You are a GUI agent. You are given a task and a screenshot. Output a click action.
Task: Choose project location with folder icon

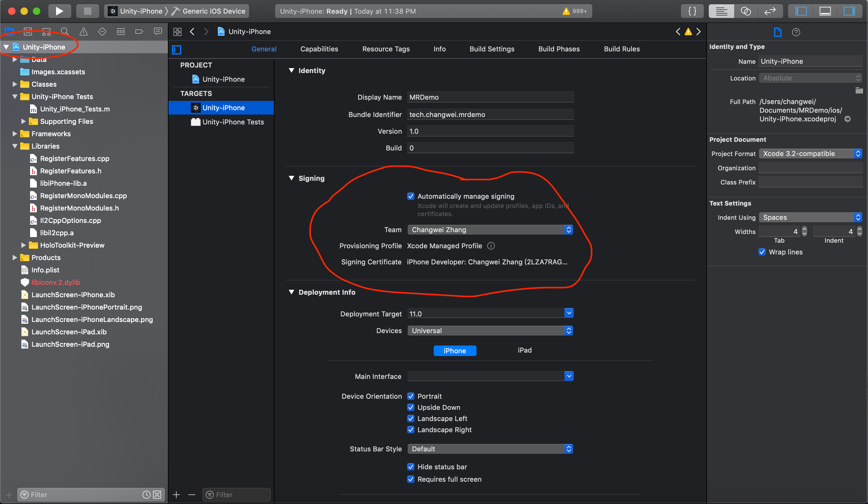pos(859,90)
